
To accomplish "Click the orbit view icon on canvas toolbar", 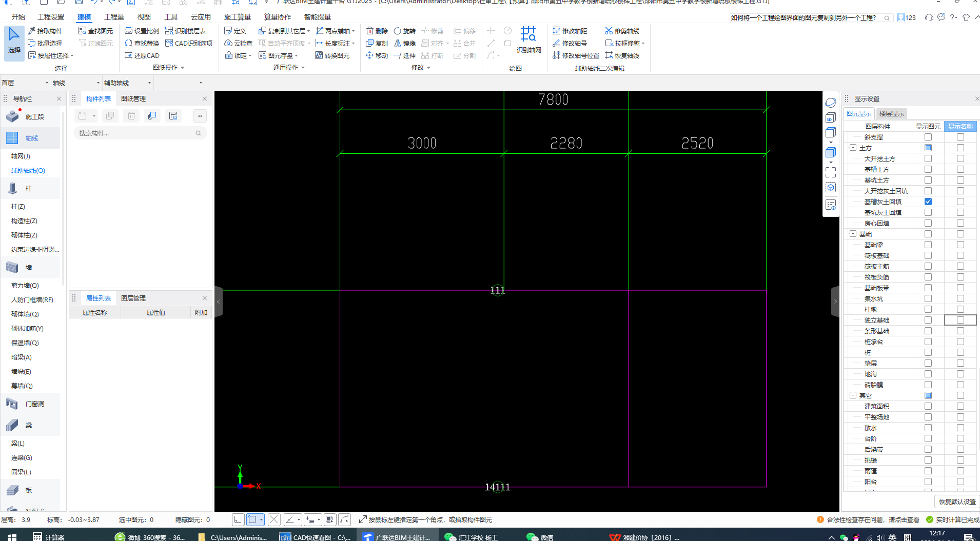I will click(x=831, y=103).
